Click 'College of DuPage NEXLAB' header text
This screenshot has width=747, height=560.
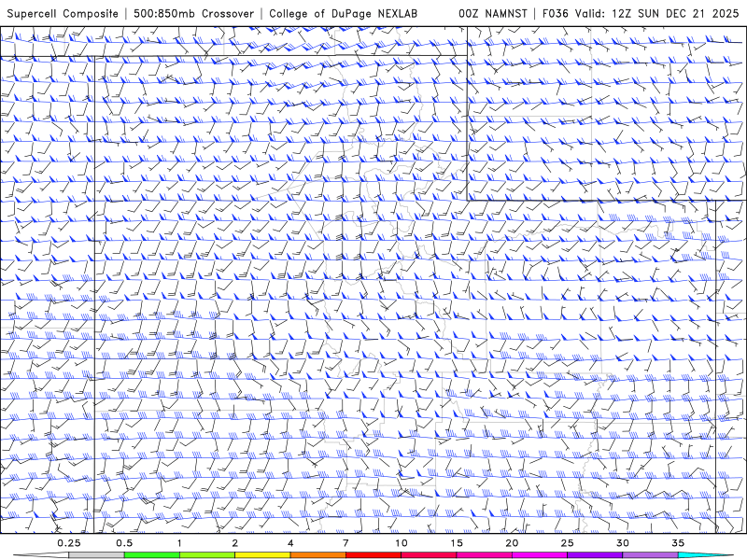(343, 13)
